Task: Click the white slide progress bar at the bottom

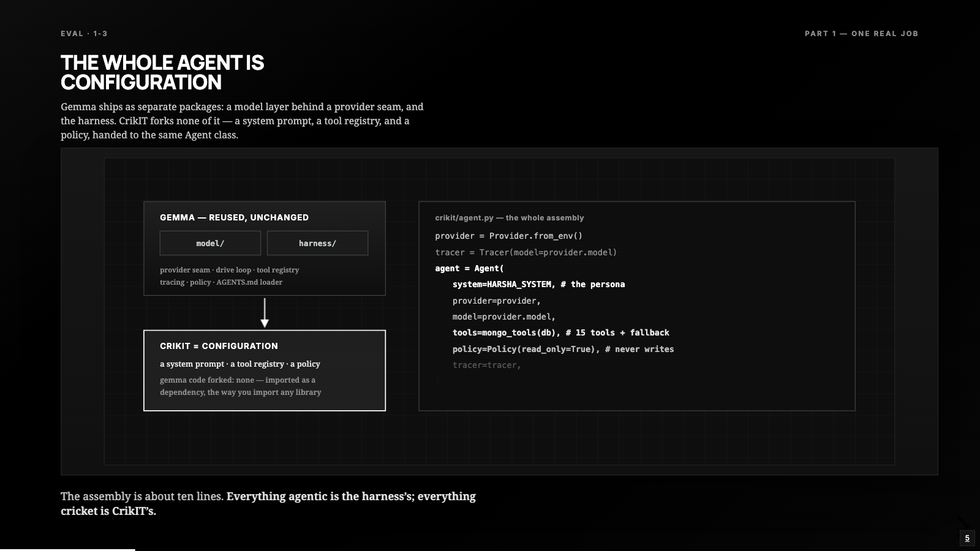Action: 67,550
